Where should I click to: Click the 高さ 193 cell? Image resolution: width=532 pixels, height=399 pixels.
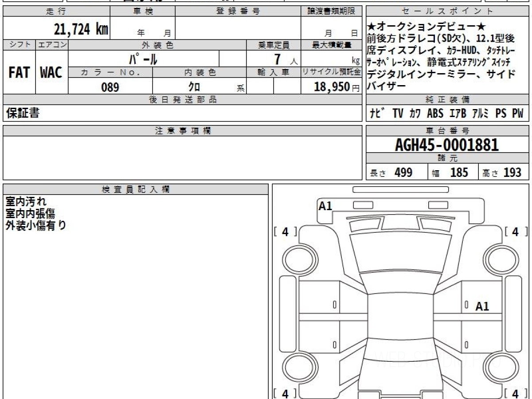[504, 172]
